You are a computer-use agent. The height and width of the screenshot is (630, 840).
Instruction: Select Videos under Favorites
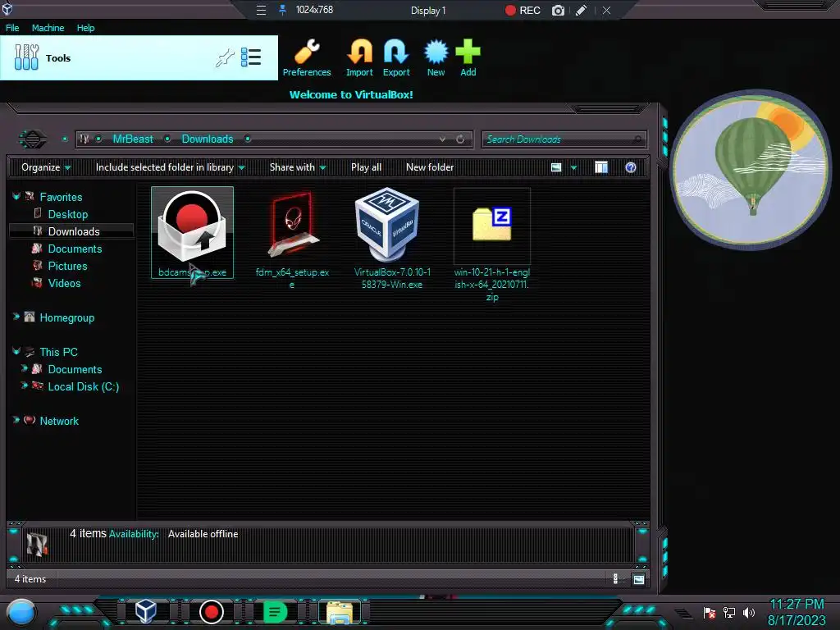[x=64, y=283]
